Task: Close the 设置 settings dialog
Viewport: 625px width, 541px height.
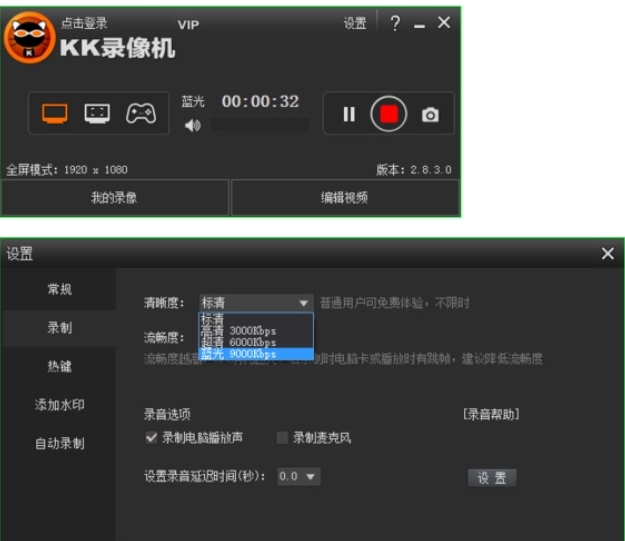Action: click(607, 254)
